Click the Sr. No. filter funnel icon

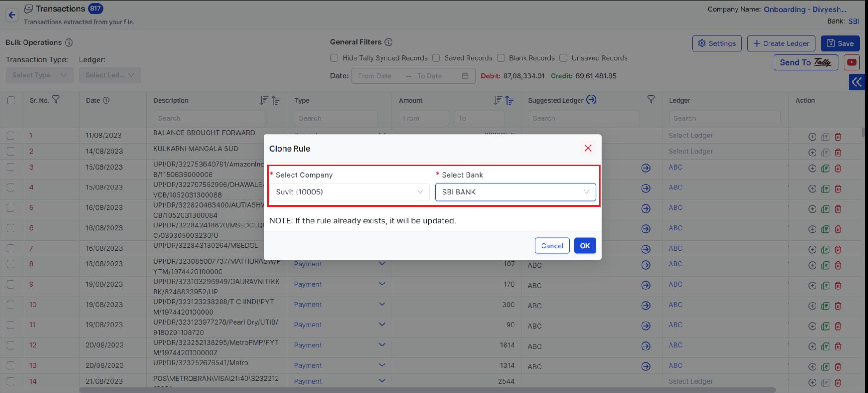(x=56, y=99)
